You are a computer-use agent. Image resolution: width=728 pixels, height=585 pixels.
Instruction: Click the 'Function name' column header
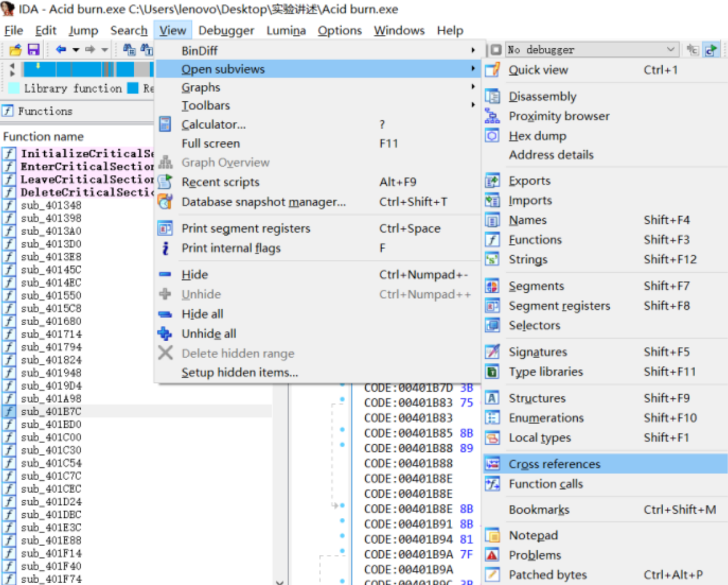(44, 137)
